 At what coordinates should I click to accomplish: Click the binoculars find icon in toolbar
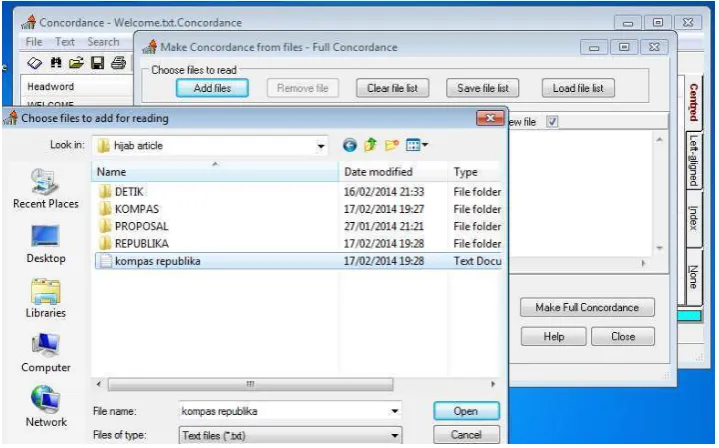[x=56, y=62]
